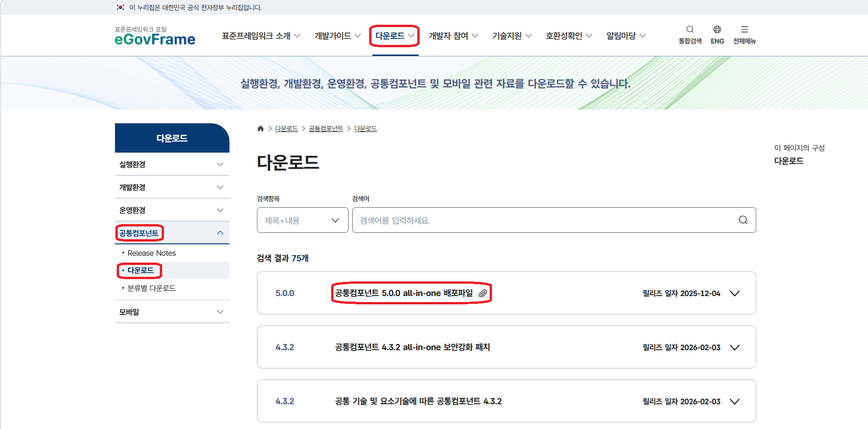Expand the 5.0.0 all-in-one release row
Viewport: 868px width, 429px height.
pyautogui.click(x=735, y=293)
